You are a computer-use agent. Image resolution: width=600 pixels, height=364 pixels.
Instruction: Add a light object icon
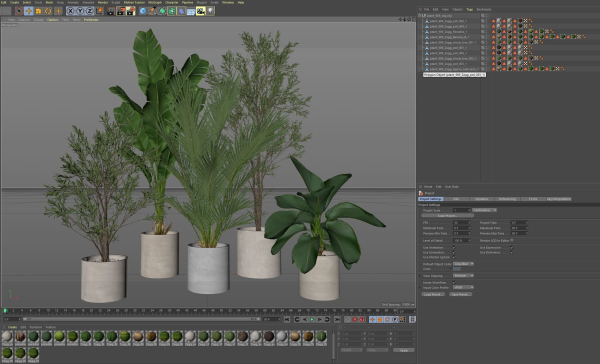click(210, 11)
